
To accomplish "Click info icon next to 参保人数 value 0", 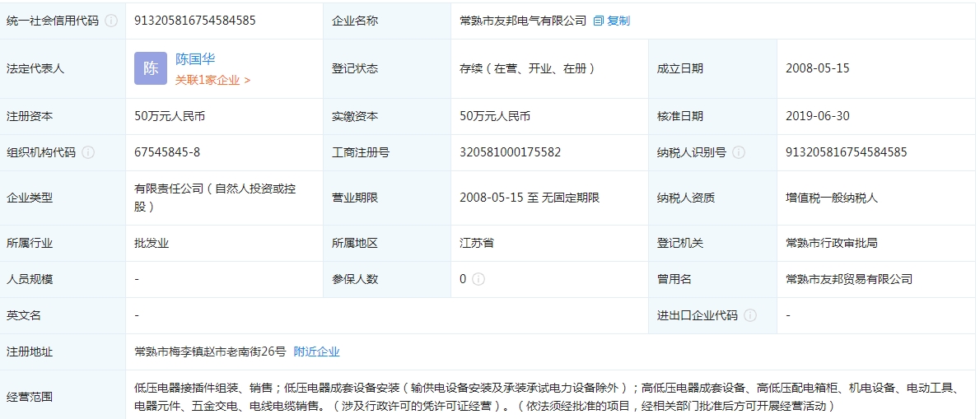I will (x=478, y=279).
